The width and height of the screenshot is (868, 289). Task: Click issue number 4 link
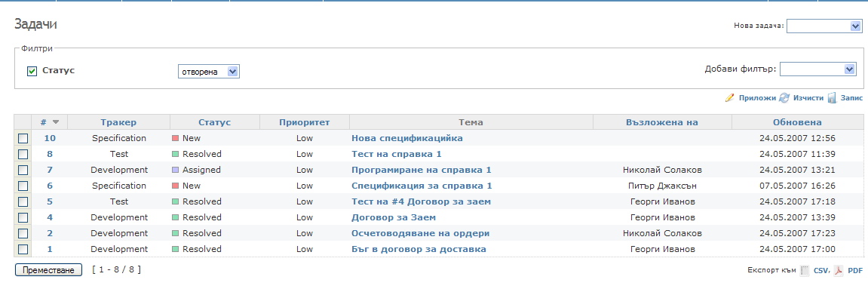pos(50,217)
